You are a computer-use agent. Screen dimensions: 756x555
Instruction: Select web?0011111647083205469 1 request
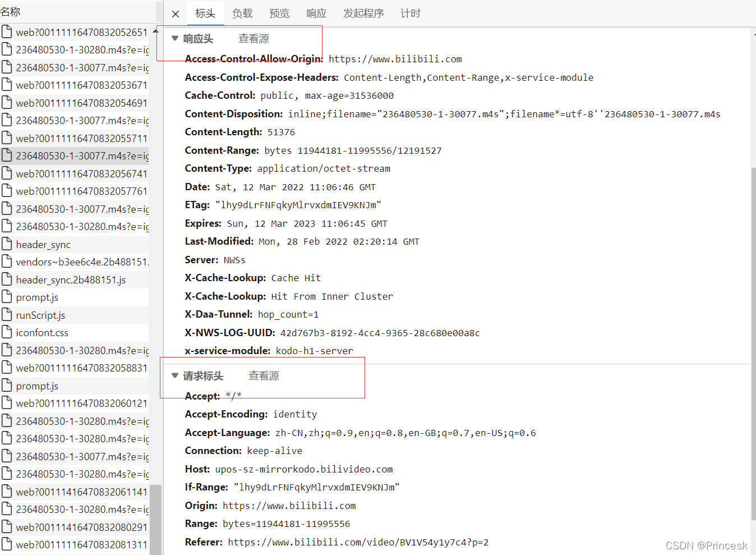coord(75,103)
